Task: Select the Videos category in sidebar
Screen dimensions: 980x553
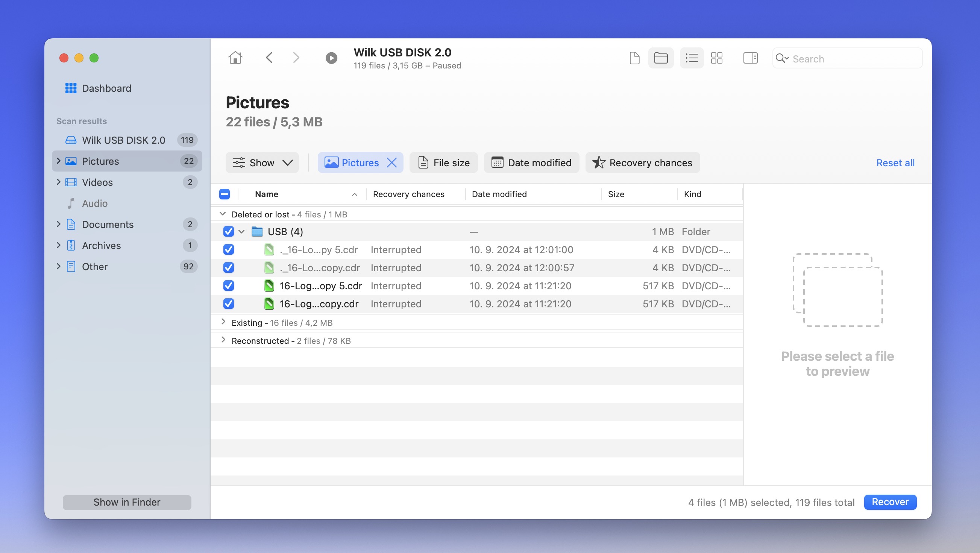Action: [127, 182]
